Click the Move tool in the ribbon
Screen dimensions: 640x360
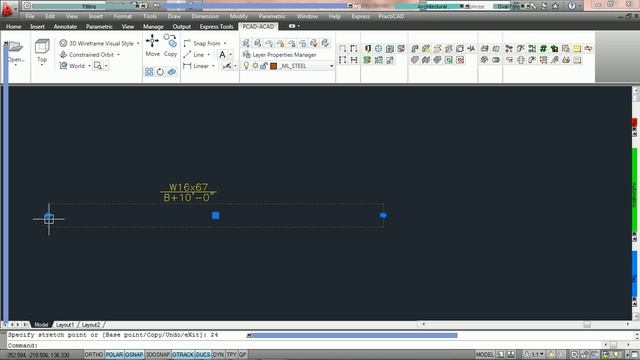(x=153, y=45)
